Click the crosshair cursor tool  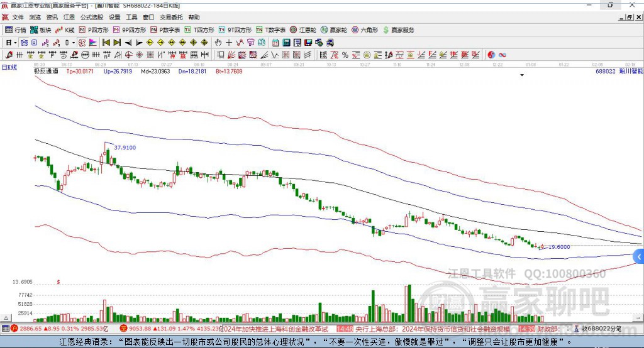(x=229, y=43)
